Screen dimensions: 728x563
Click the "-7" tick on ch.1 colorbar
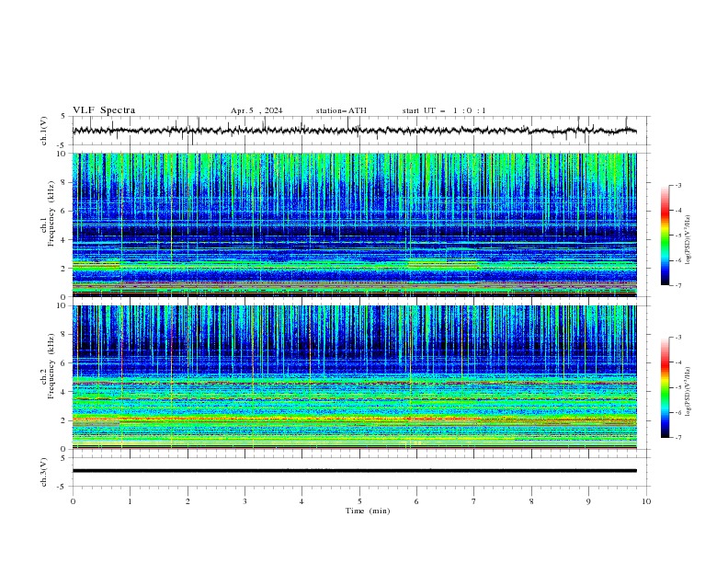click(678, 285)
